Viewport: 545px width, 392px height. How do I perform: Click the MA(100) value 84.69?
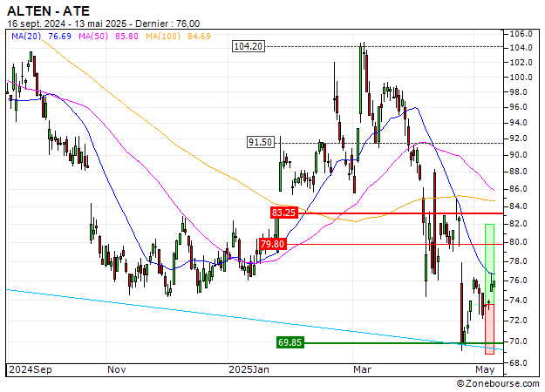[x=199, y=36]
